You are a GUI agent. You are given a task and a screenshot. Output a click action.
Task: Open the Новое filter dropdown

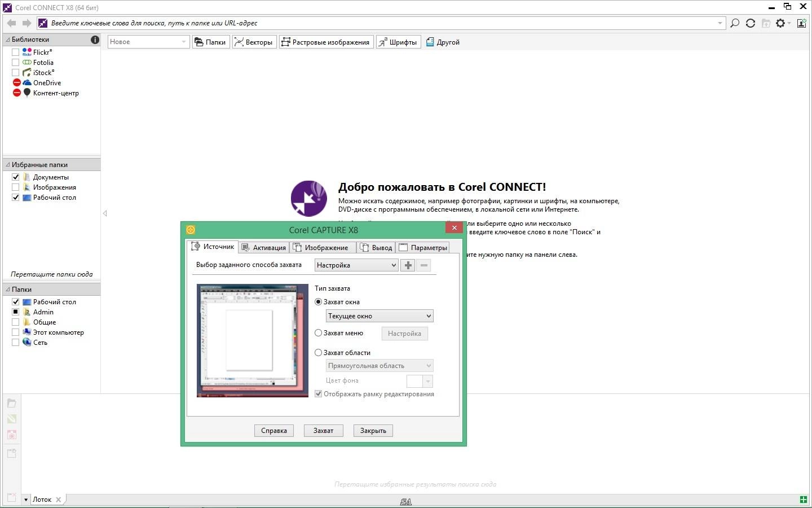click(x=148, y=42)
